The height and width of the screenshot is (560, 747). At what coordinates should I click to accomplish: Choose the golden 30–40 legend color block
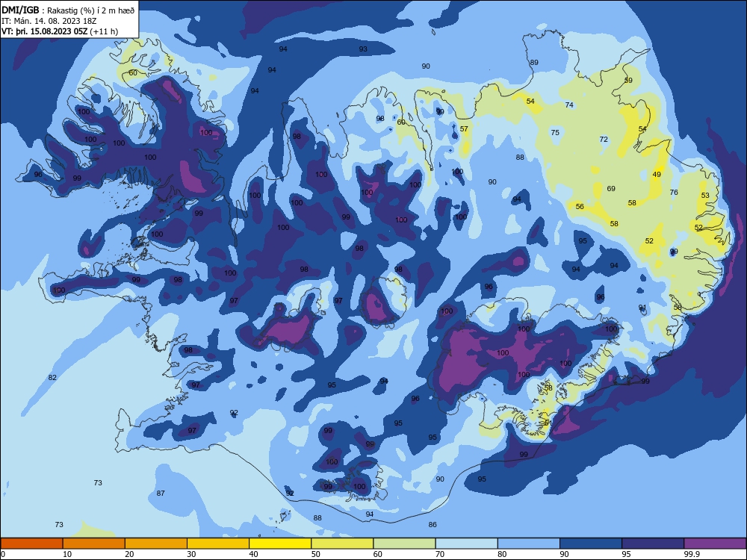click(218, 544)
